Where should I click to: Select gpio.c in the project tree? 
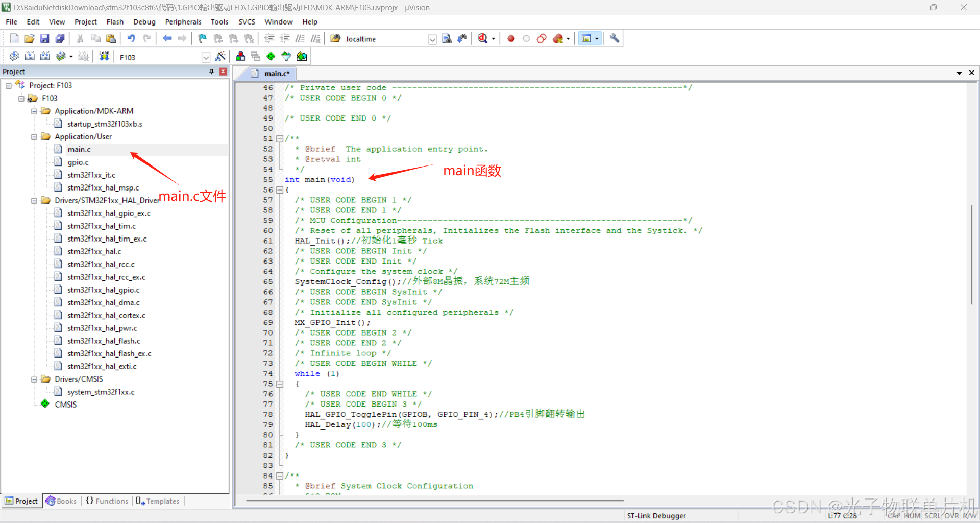pos(78,162)
